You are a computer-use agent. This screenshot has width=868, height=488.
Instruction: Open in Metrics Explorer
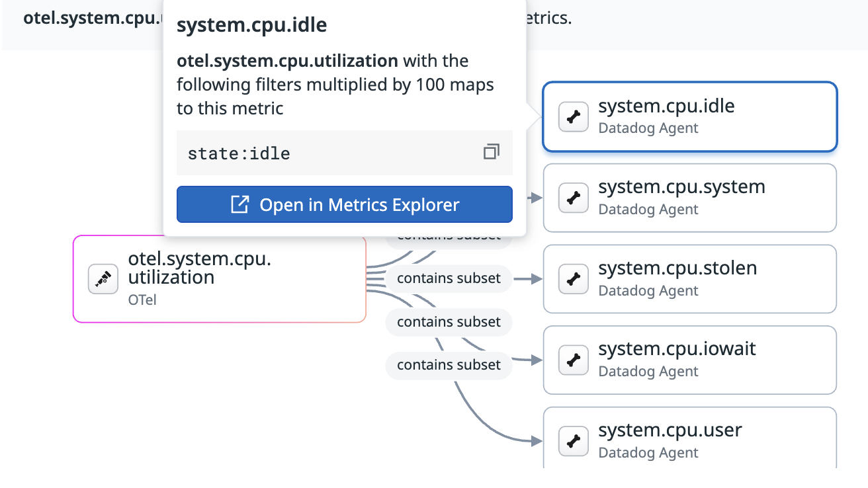click(x=344, y=205)
